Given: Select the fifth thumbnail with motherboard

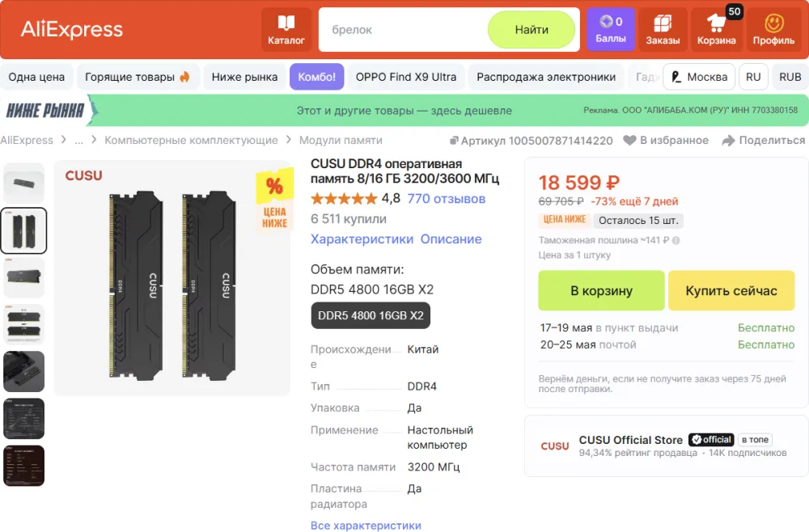Looking at the screenshot, I should click(23, 372).
